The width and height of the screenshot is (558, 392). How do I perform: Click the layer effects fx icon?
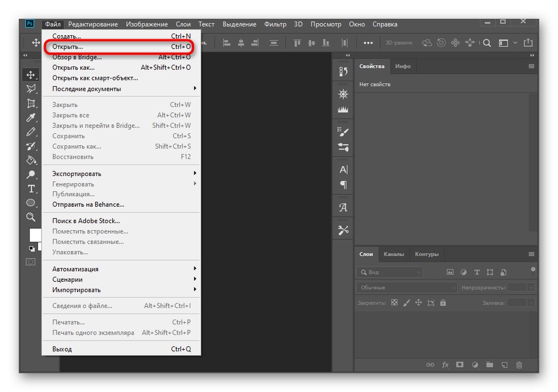click(x=445, y=364)
